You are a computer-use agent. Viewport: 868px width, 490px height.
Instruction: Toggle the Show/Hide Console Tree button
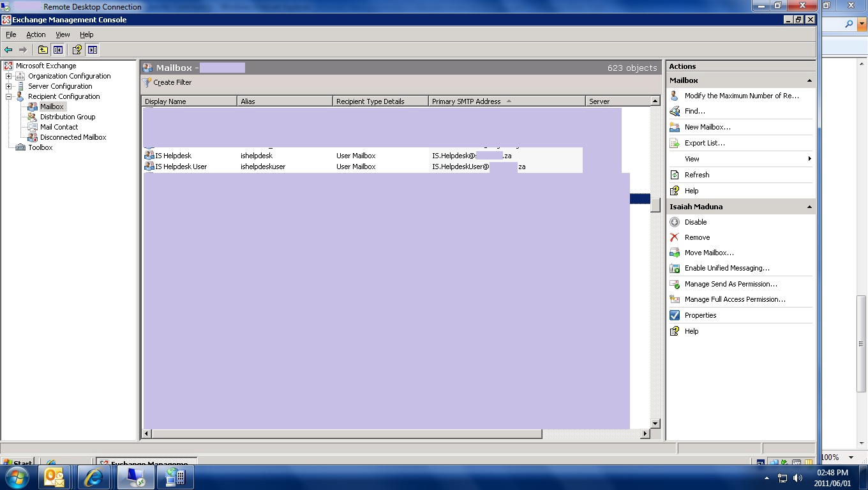(x=58, y=50)
